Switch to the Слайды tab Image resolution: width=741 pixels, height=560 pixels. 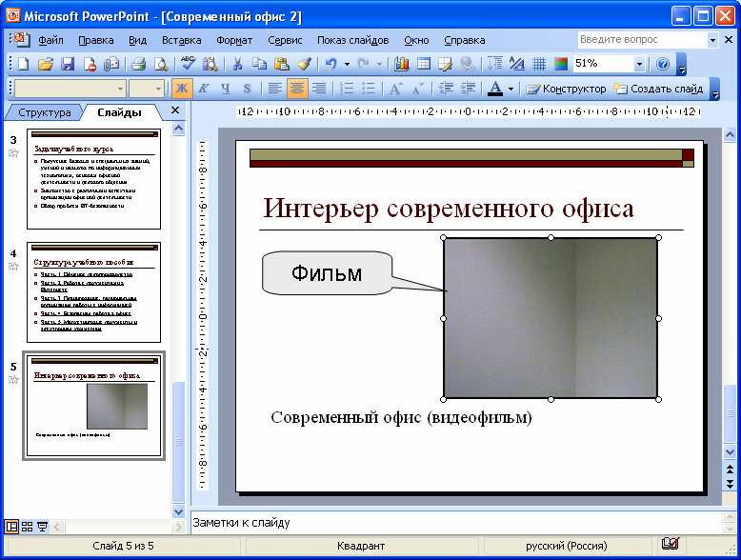coord(120,112)
